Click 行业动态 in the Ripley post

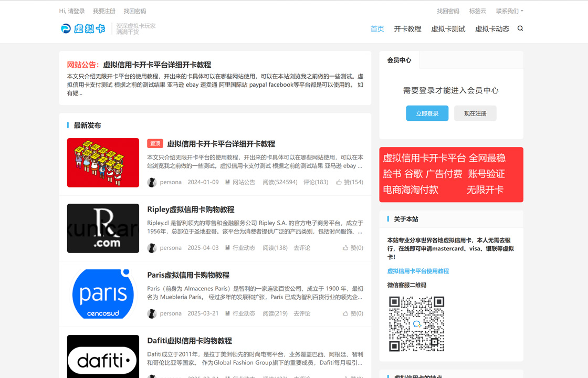coord(244,248)
